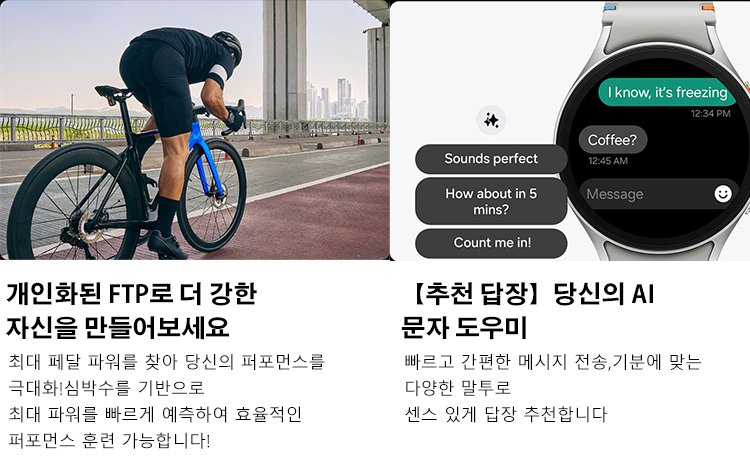Click the 12:45 AM timestamp
Viewport: 750px width, 459px height.
(x=608, y=161)
